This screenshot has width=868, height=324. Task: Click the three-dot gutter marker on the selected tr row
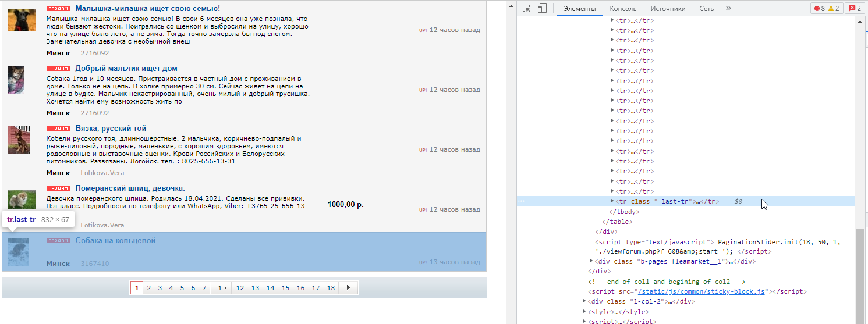pos(522,201)
